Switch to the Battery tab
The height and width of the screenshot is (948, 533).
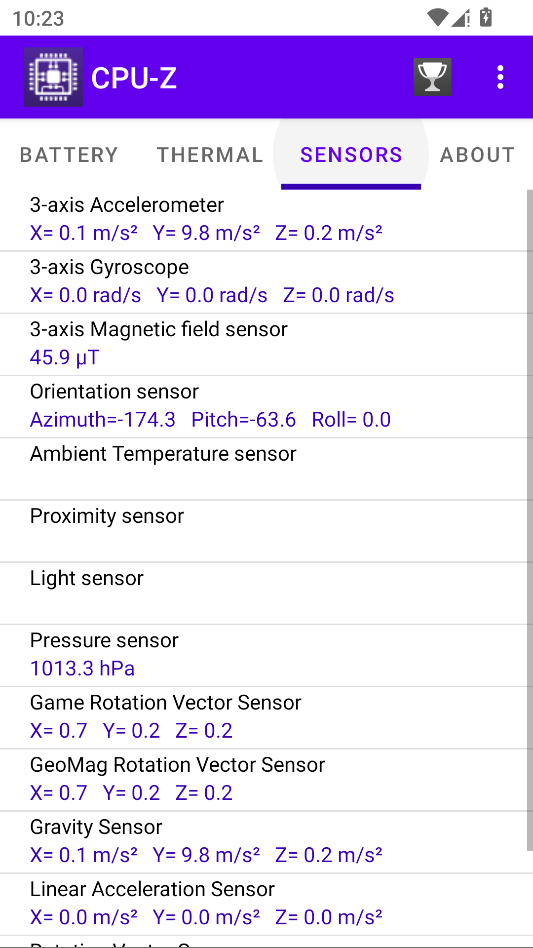(x=69, y=155)
